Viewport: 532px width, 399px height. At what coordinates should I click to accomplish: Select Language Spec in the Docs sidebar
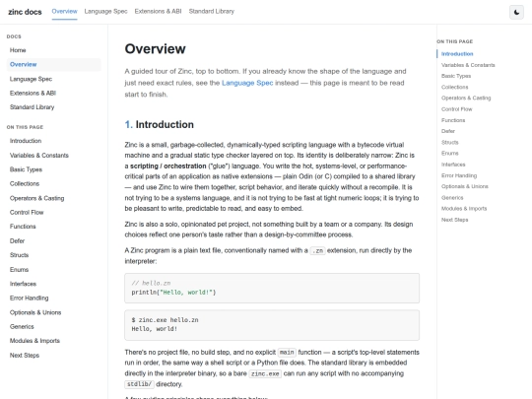click(53, 79)
